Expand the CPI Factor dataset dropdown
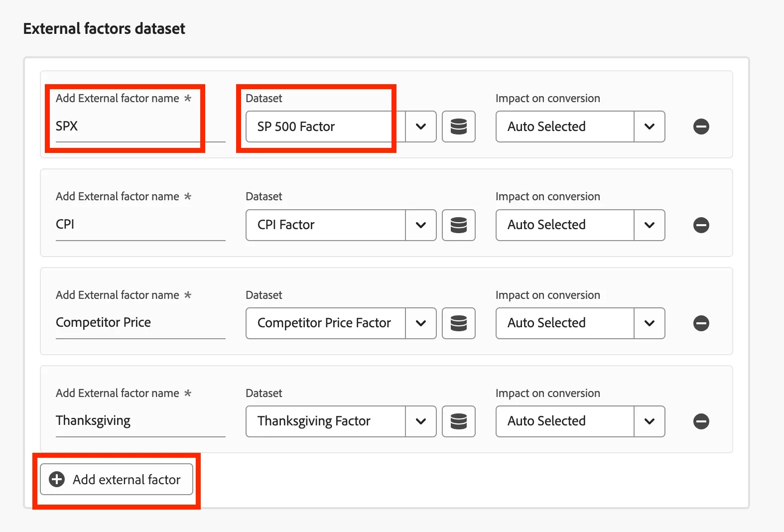The image size is (784, 532). coord(421,225)
